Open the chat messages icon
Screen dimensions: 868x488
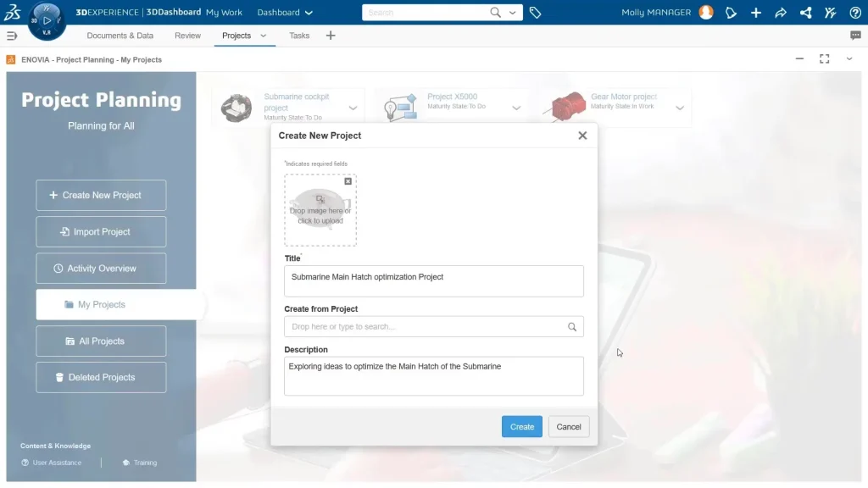tap(855, 36)
